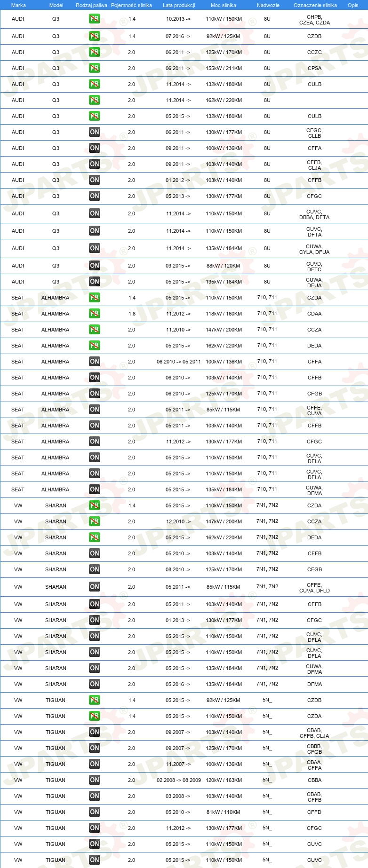Screen dimensions: 368x868
Task: Click petrol icon for Audi Q3 CPSA 155kW
Action: (x=95, y=68)
